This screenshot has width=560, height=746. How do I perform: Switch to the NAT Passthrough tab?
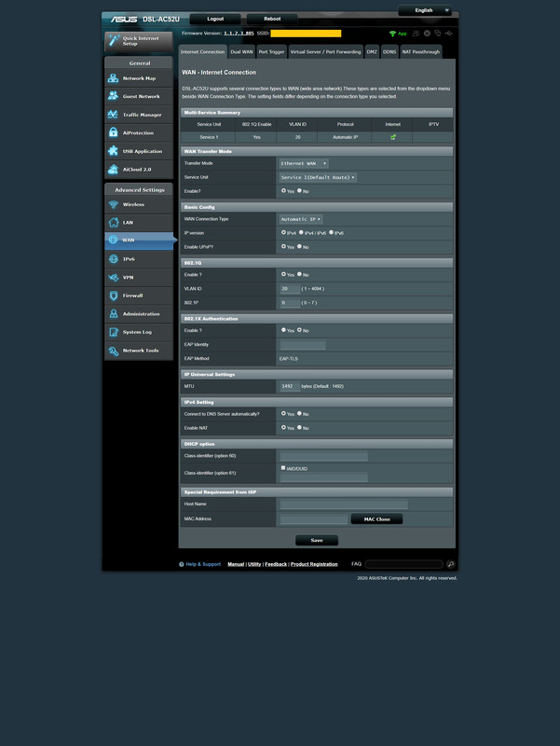(421, 52)
